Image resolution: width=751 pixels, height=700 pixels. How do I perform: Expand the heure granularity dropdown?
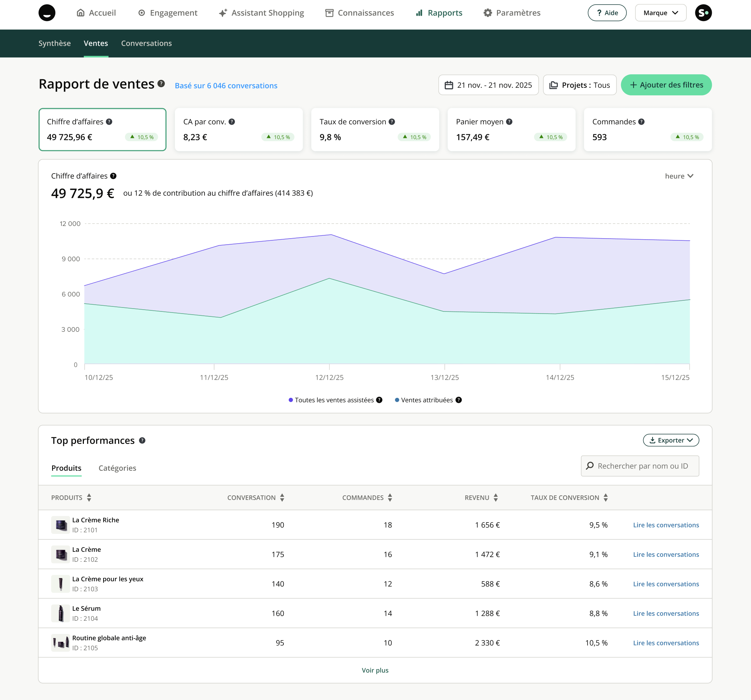pos(679,176)
